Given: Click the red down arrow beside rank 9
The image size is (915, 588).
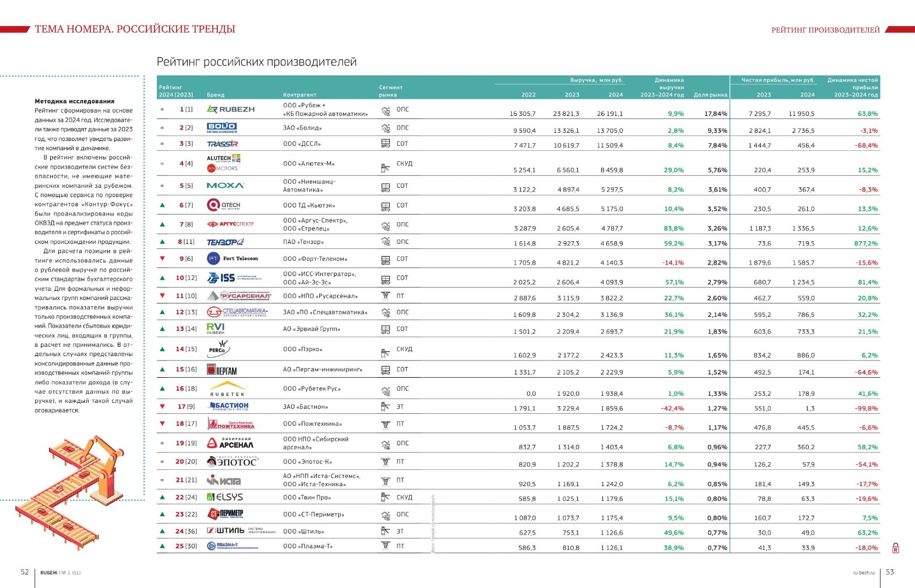Looking at the screenshot, I should coord(162,259).
